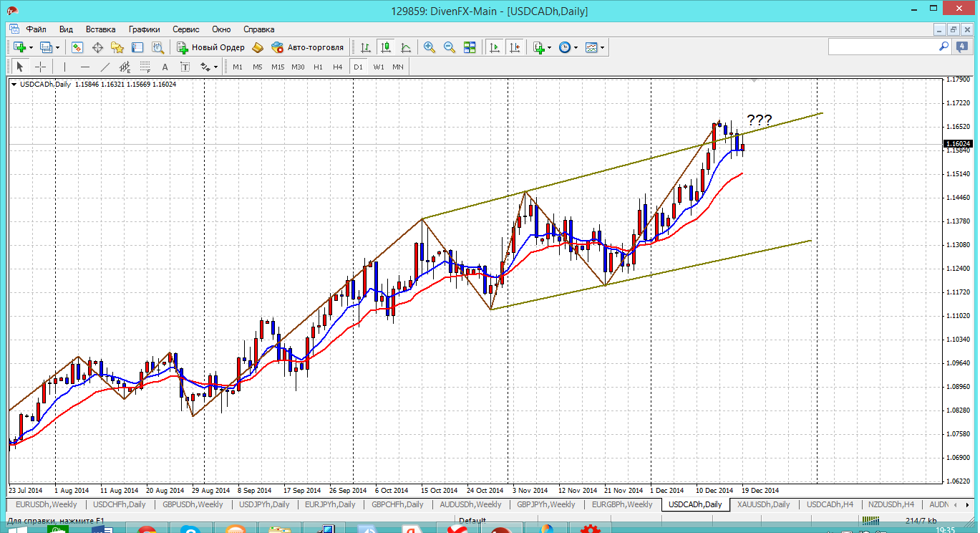
Task: Zoom out of the chart
Action: [450, 47]
